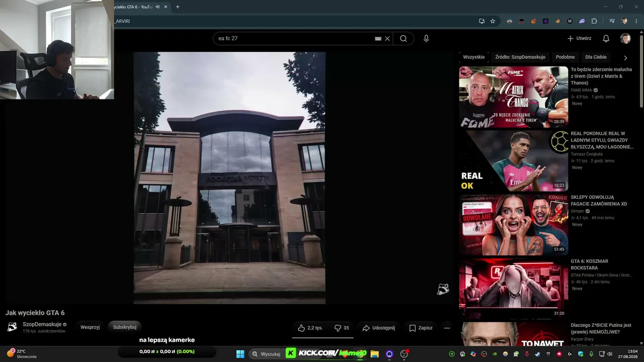This screenshot has width=644, height=362.
Task: Open the Windows Start menu
Action: point(240,354)
